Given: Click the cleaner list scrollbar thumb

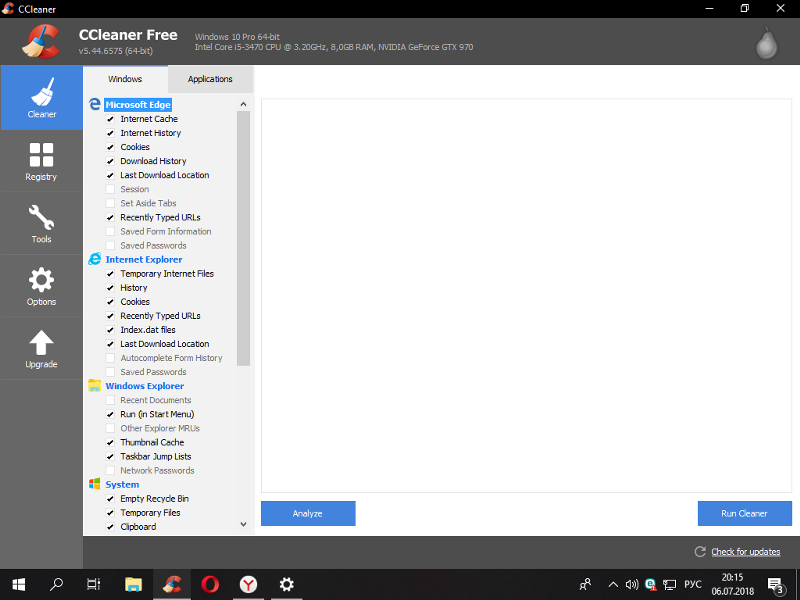Looking at the screenshot, I should (x=243, y=238).
